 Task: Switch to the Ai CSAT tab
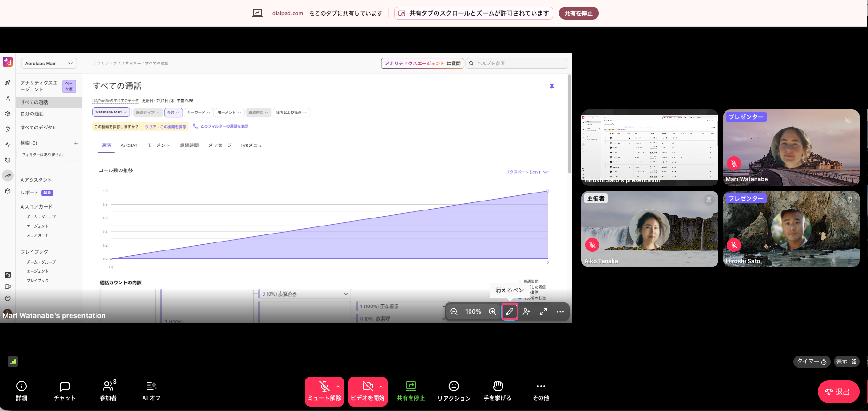coord(129,145)
